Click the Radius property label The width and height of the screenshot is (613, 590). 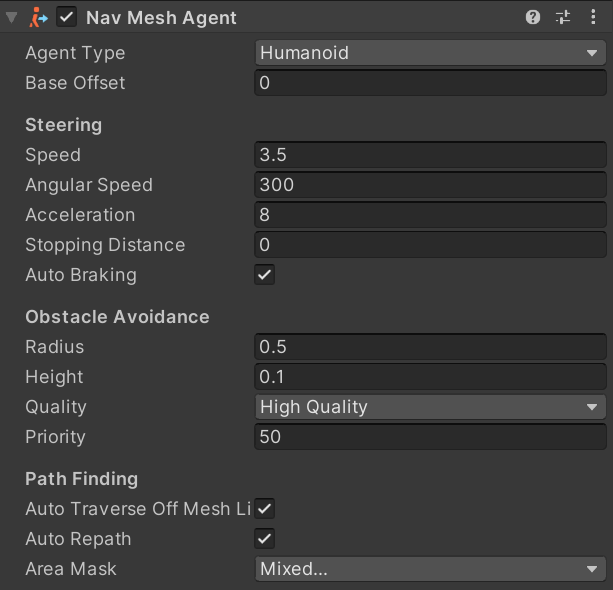[x=55, y=347]
